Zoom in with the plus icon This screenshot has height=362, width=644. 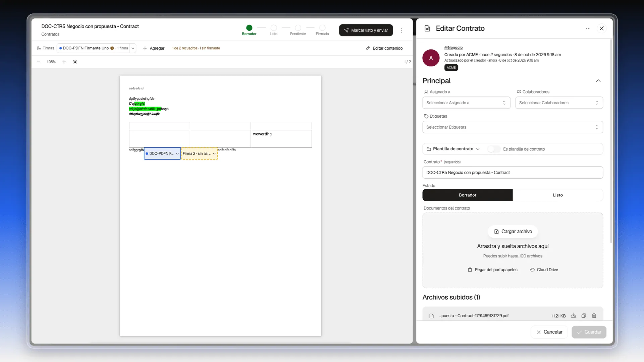point(64,62)
